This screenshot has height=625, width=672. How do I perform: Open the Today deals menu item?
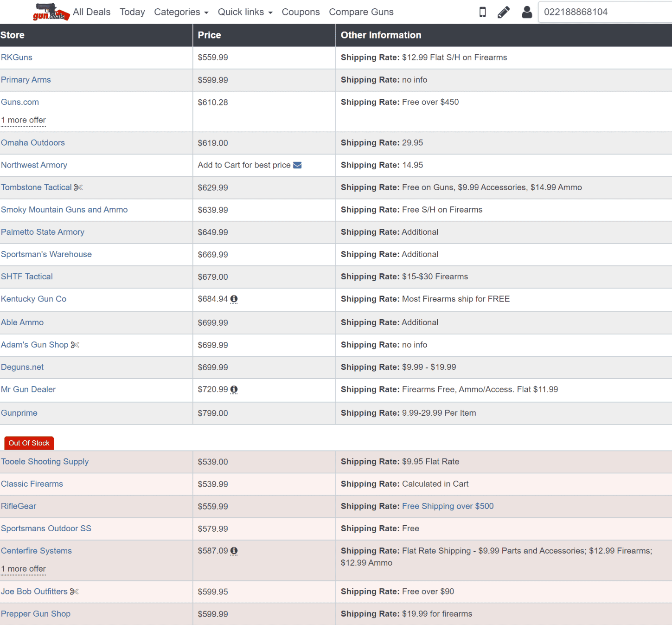pyautogui.click(x=132, y=12)
